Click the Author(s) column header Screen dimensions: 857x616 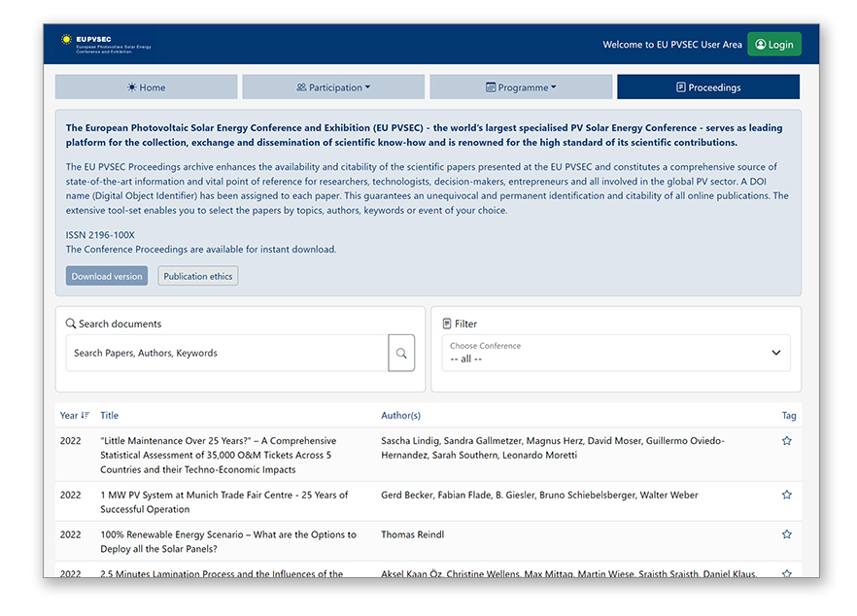pos(400,416)
